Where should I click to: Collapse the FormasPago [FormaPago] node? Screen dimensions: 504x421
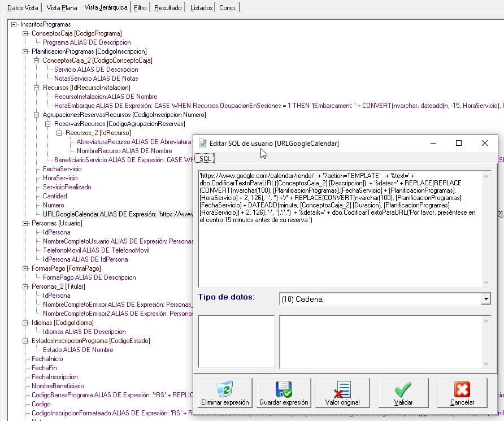25,268
